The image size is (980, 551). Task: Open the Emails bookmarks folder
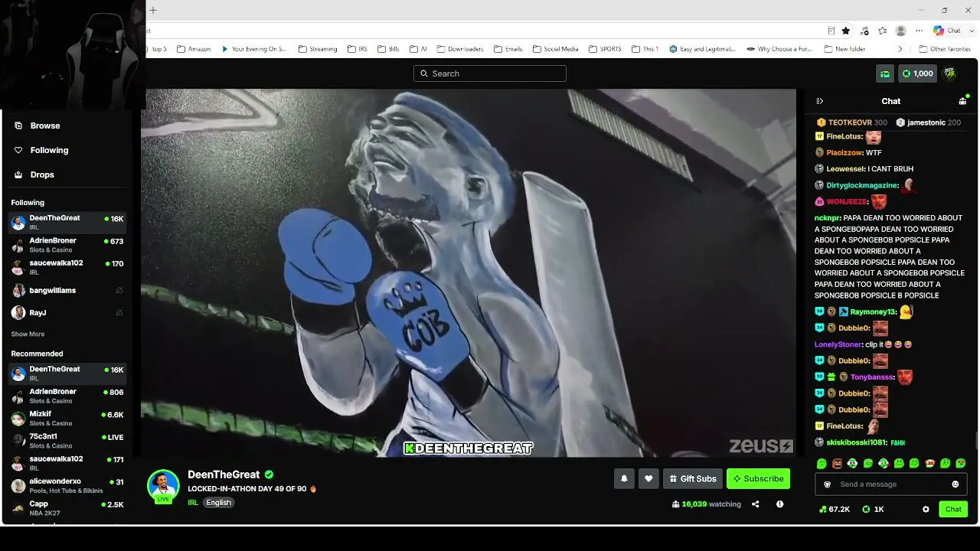point(508,49)
